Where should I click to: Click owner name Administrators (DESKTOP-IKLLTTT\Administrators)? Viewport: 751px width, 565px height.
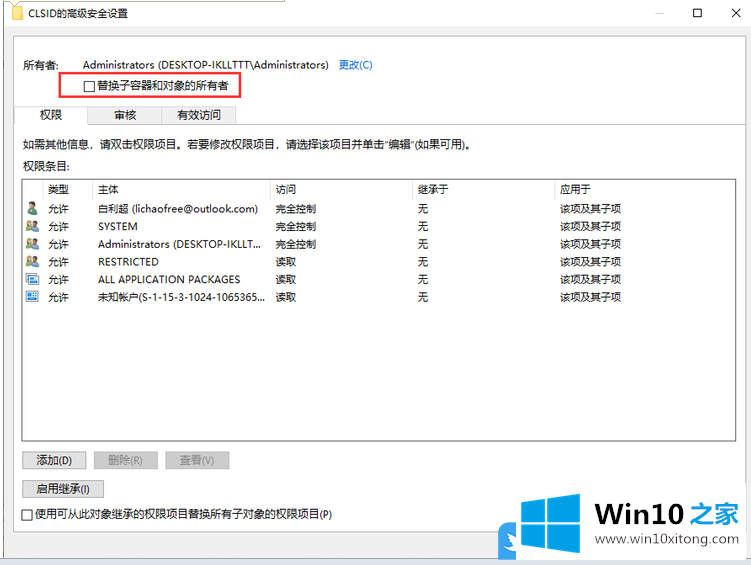coord(205,65)
